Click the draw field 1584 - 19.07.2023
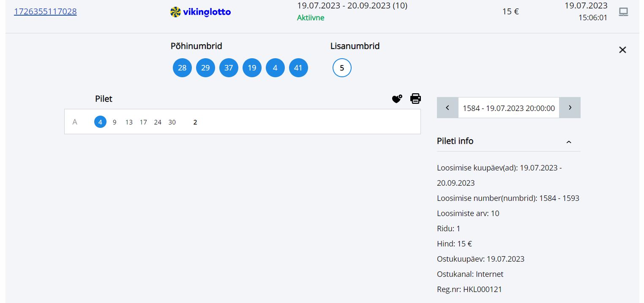Viewport: 644px width, 303px height. (x=508, y=108)
